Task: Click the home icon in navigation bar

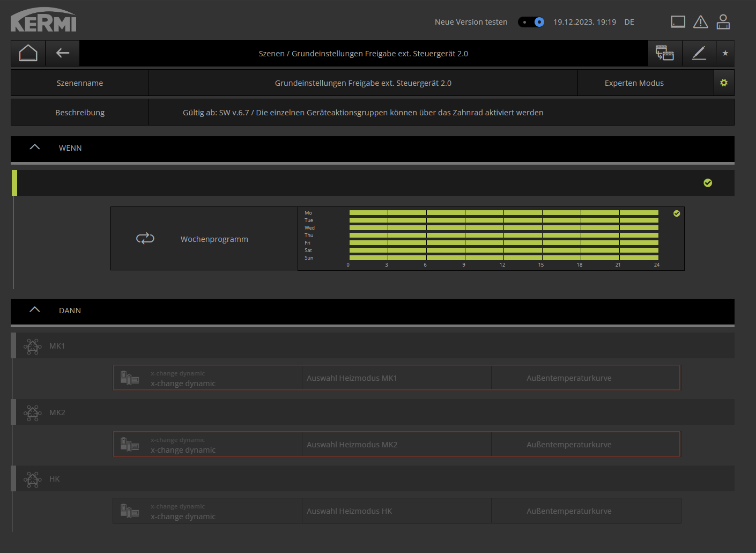Action: click(28, 53)
